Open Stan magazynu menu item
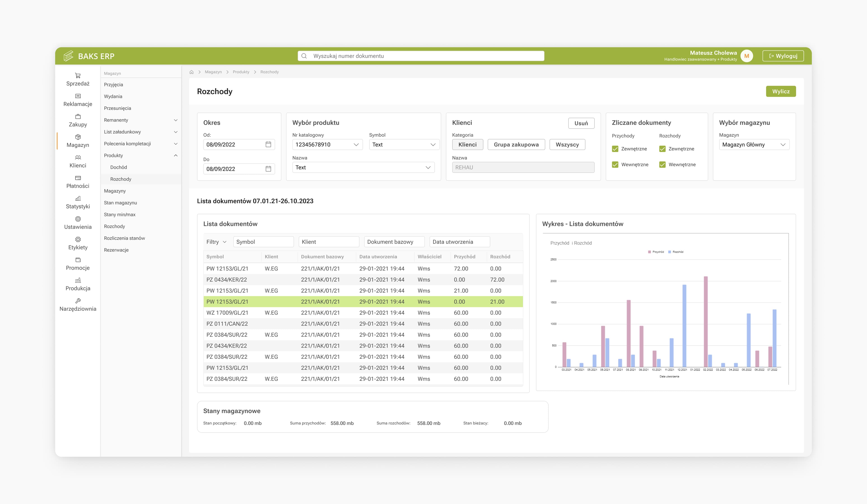867x504 pixels. click(120, 203)
